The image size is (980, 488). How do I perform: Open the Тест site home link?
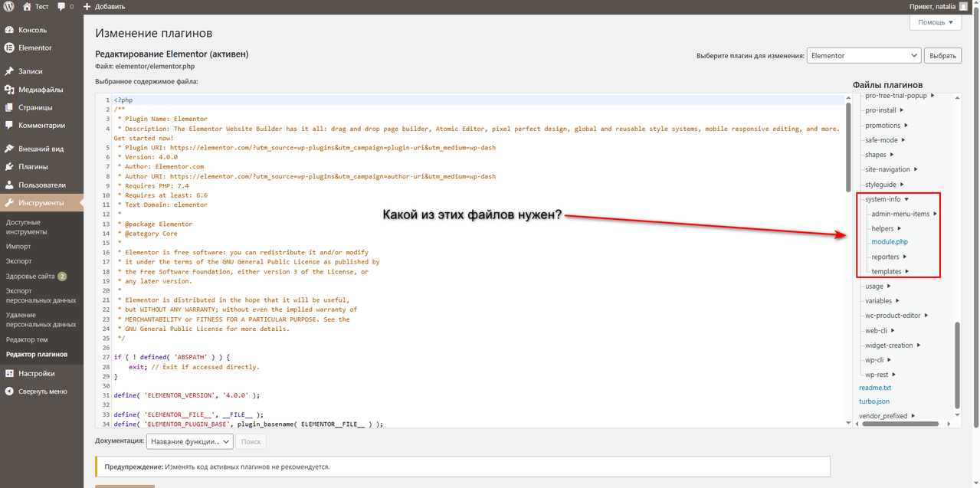pyautogui.click(x=35, y=6)
